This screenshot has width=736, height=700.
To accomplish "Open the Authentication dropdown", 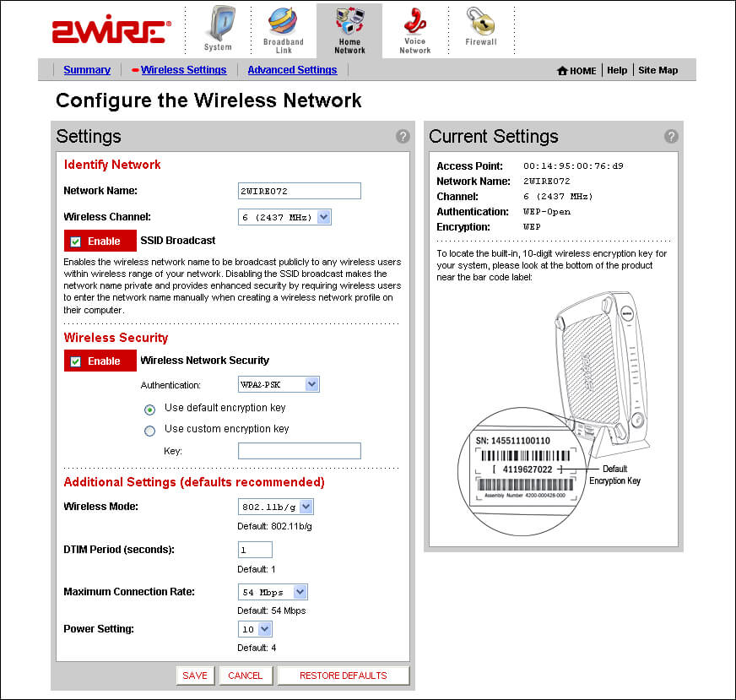I will tap(311, 385).
